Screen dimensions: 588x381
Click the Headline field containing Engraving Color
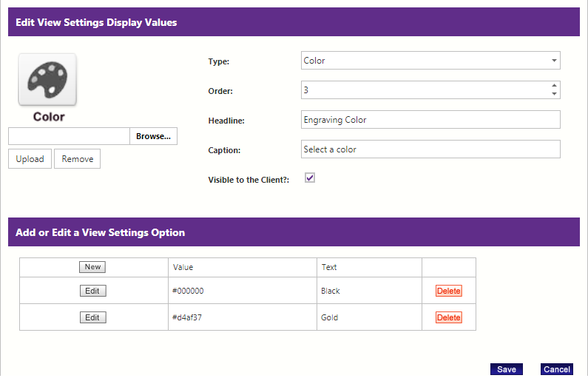click(430, 120)
